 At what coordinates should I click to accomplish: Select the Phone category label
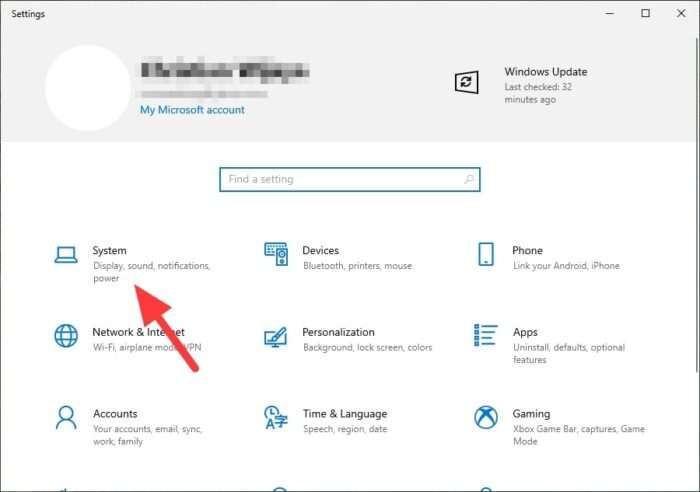click(x=527, y=250)
